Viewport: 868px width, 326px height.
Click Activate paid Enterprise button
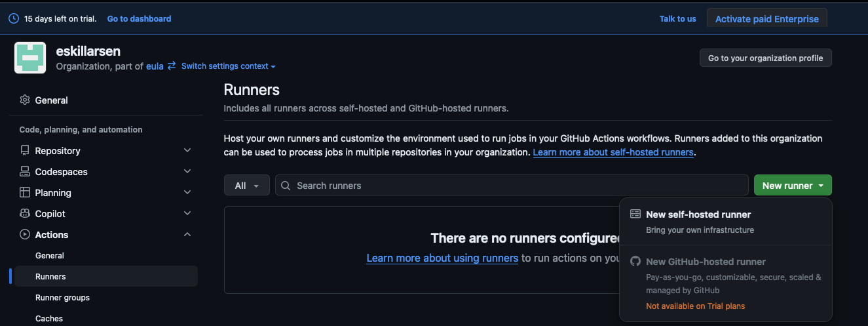pos(767,18)
